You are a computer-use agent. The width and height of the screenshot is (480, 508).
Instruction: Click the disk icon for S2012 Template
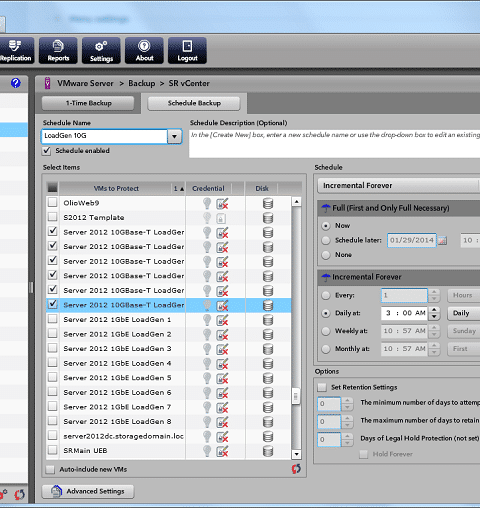(x=268, y=218)
